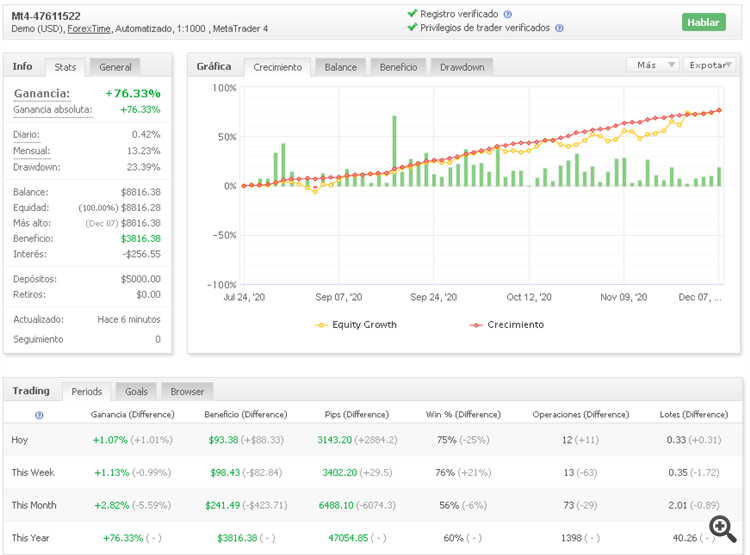The height and width of the screenshot is (555, 750).
Task: Click the green Registro verificado checkmark
Action: point(412,13)
